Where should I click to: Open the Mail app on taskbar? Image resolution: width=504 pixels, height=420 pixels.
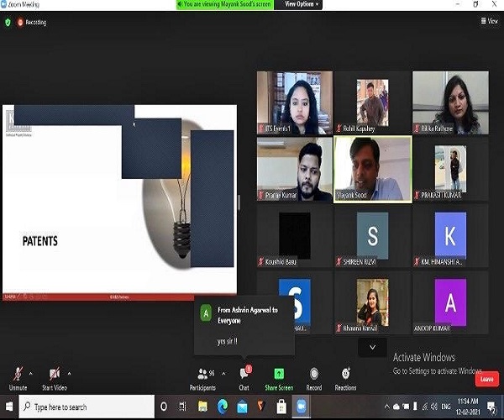pyautogui.click(x=242, y=407)
